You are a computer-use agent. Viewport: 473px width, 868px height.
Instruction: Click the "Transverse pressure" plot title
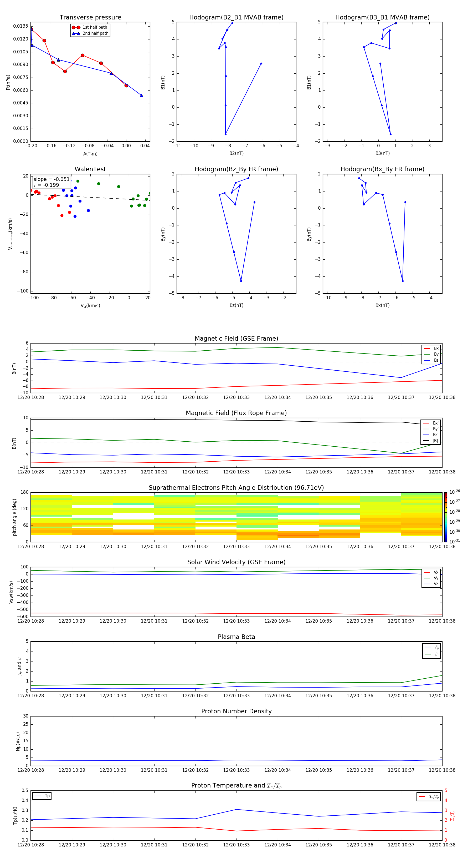click(90, 18)
